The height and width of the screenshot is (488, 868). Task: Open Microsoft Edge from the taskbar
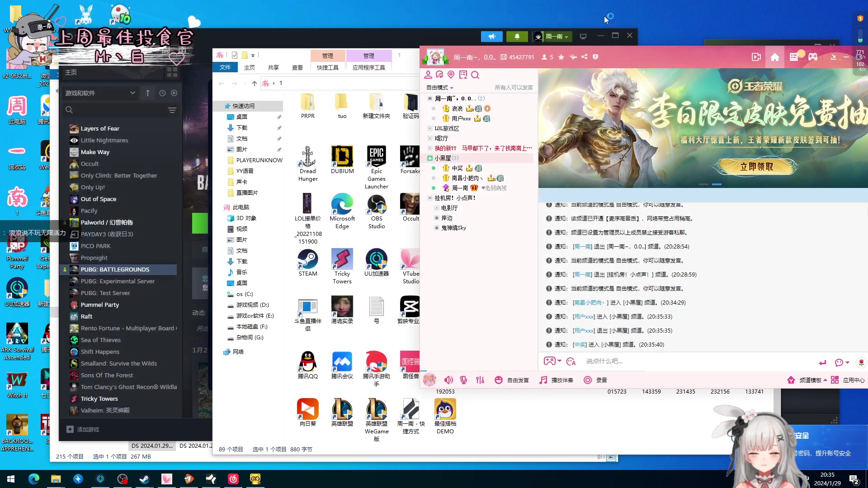[34, 479]
